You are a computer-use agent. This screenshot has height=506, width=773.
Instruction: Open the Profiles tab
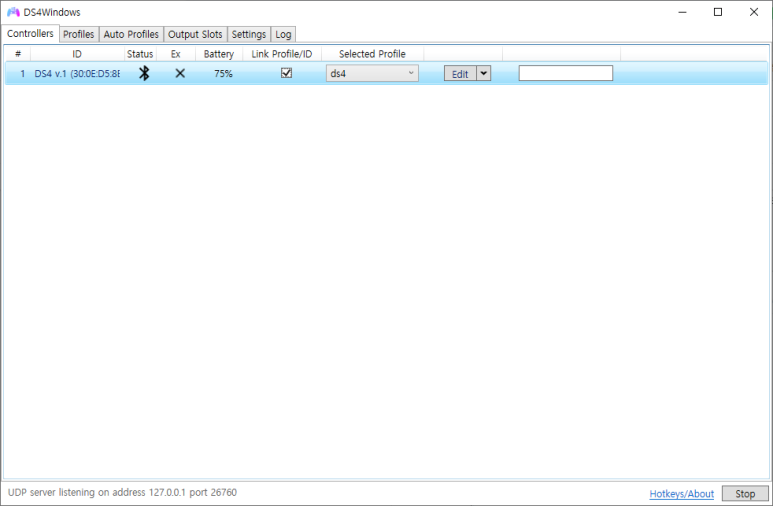pyautogui.click(x=78, y=34)
